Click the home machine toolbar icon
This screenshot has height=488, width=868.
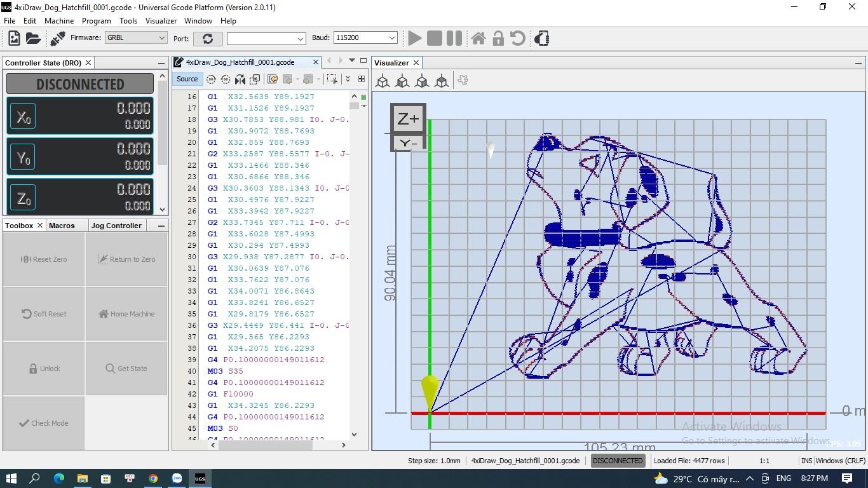coord(478,39)
